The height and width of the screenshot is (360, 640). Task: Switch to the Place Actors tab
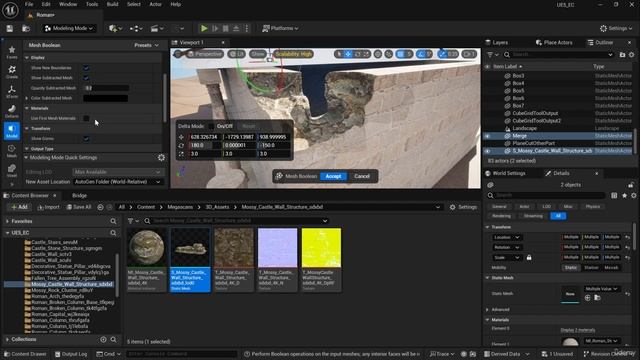point(554,42)
